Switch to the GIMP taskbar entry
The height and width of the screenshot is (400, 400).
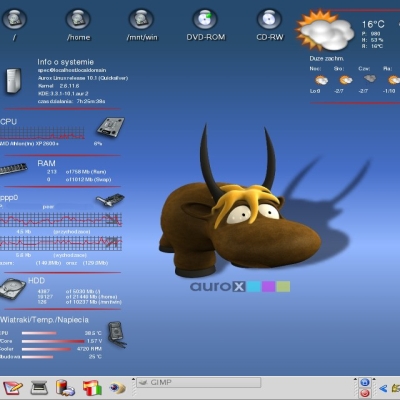[199, 383]
